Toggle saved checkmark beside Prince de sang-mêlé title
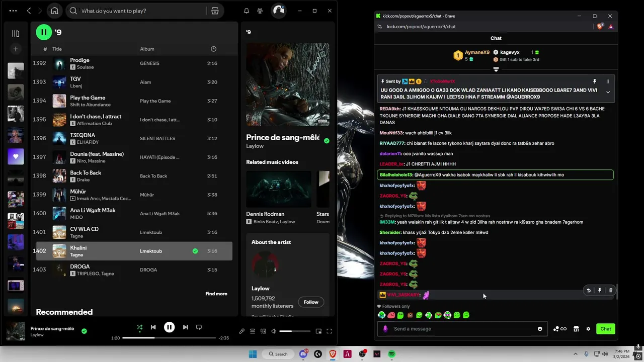 click(x=327, y=141)
